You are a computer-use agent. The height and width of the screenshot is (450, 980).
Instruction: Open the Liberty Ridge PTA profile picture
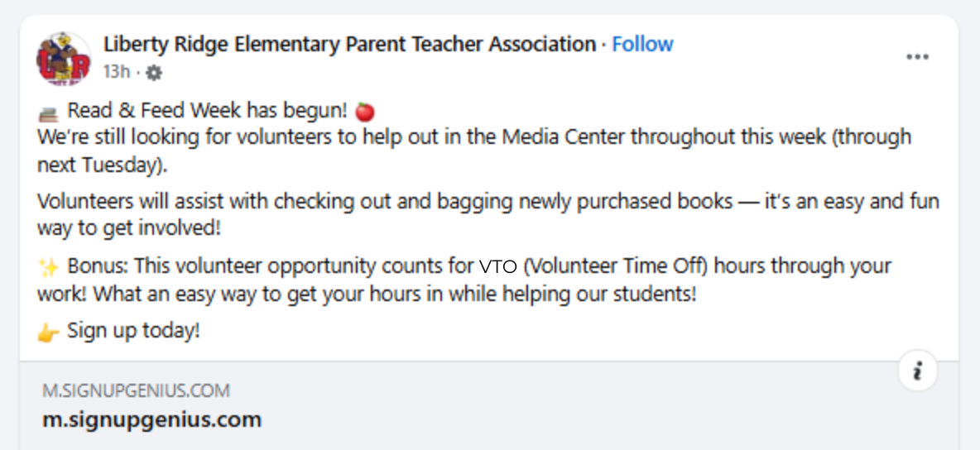64,59
